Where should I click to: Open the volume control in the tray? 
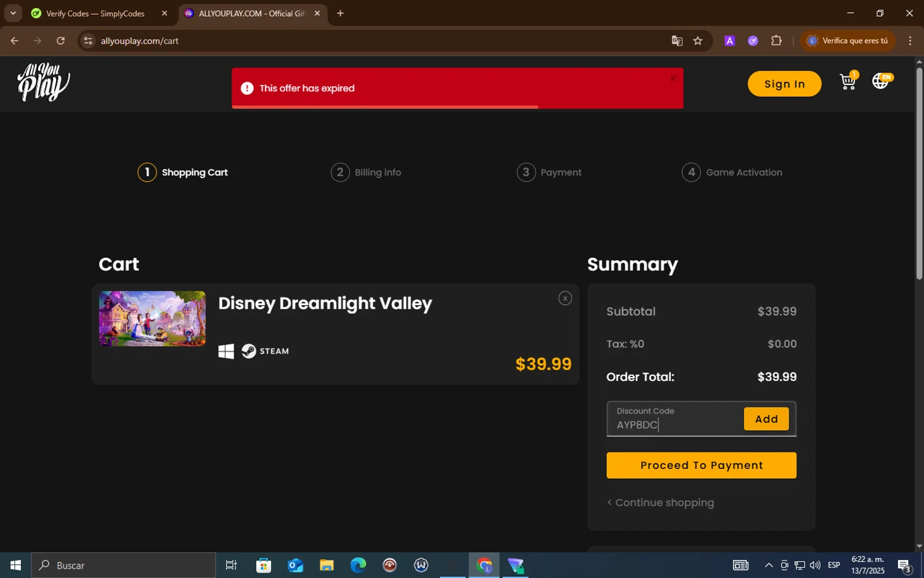[x=815, y=565]
